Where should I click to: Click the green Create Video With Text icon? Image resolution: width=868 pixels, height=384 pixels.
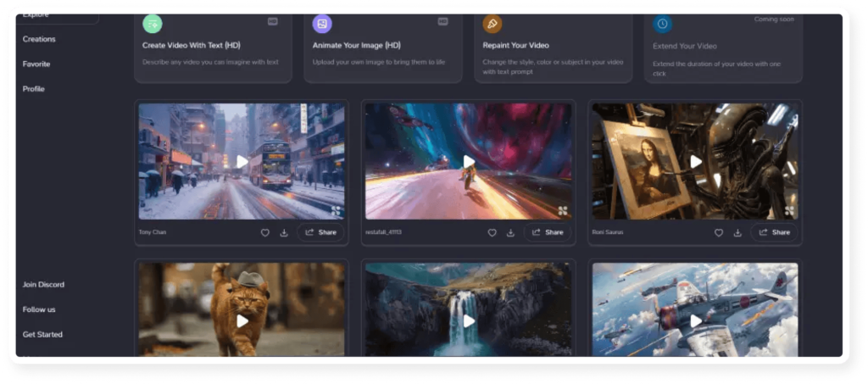pyautogui.click(x=153, y=24)
